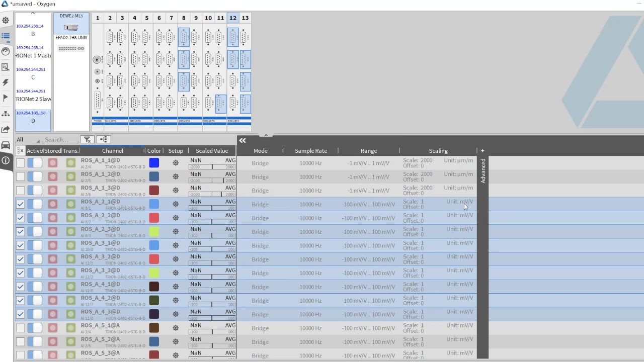Sort by the Channel column header
Image resolution: width=644 pixels, height=362 pixels.
[112, 151]
